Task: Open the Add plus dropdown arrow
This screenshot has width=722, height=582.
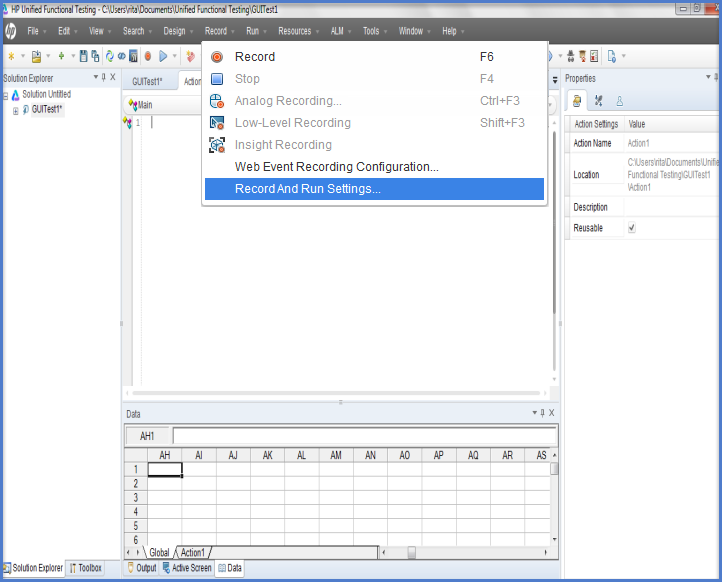Action: click(x=73, y=56)
